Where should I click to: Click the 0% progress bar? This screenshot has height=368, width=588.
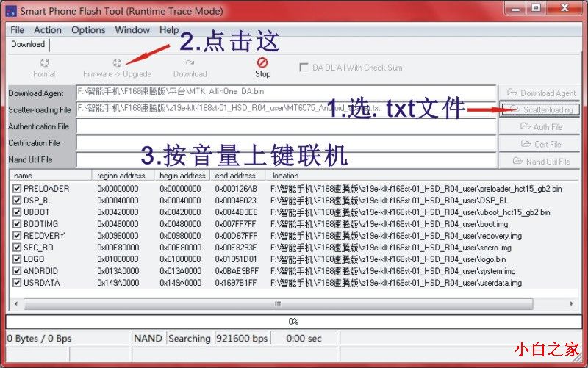point(293,322)
